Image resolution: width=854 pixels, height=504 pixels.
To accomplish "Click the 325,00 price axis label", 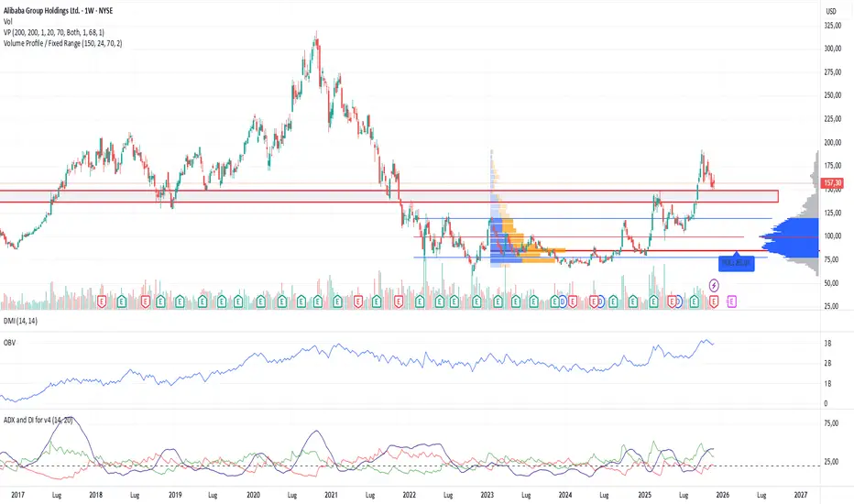I will [833, 26].
